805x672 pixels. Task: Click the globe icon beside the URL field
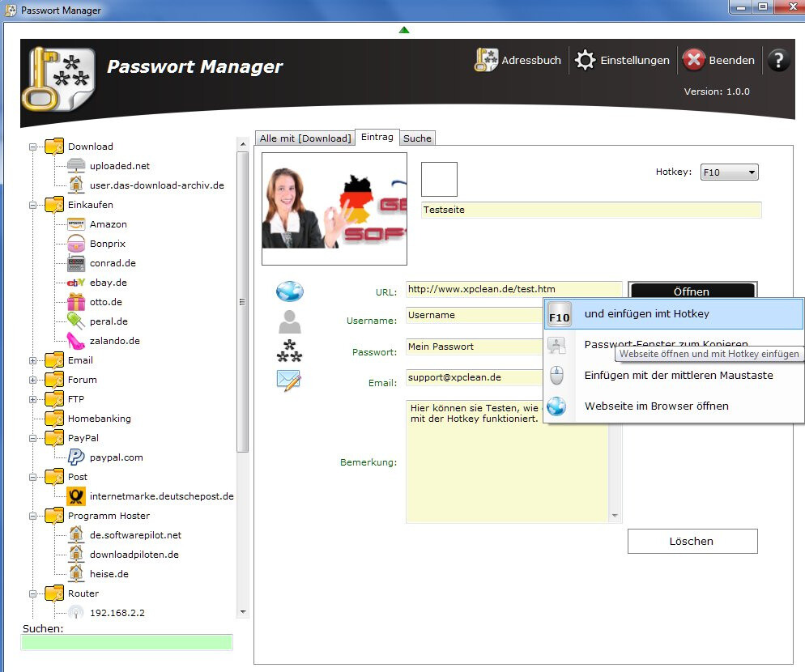click(x=288, y=291)
